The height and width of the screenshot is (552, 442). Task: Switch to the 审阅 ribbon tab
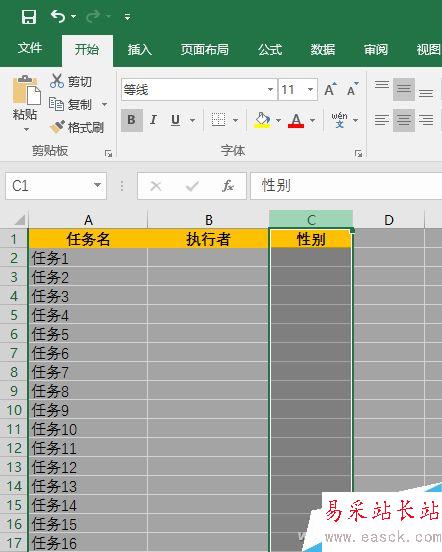376,49
